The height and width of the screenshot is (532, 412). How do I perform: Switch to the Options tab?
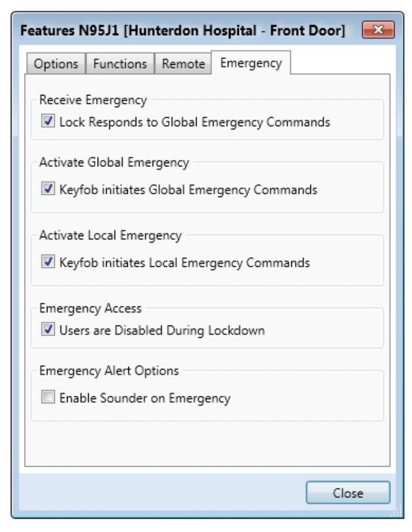tap(56, 64)
